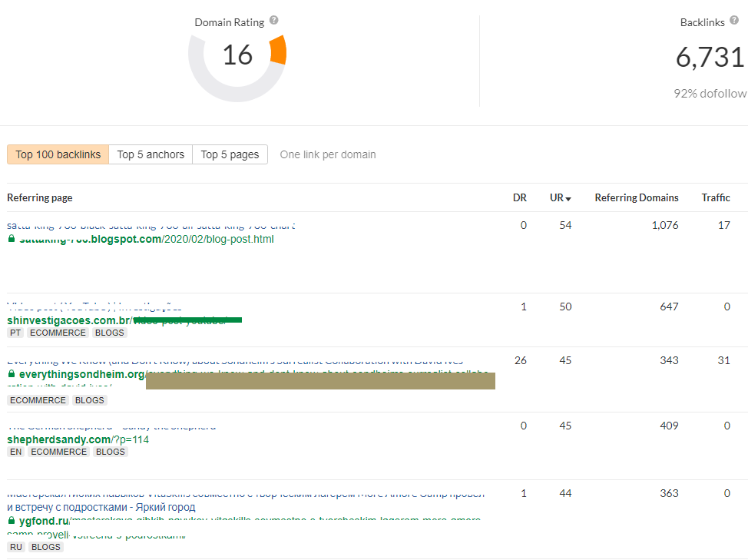
Task: Click the Referring page column header
Action: 40,197
